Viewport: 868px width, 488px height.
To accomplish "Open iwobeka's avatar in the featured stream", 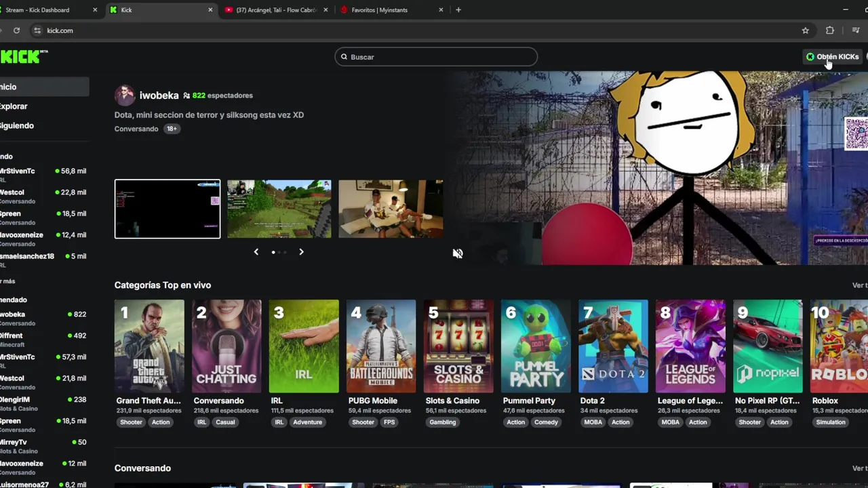I will [x=125, y=96].
